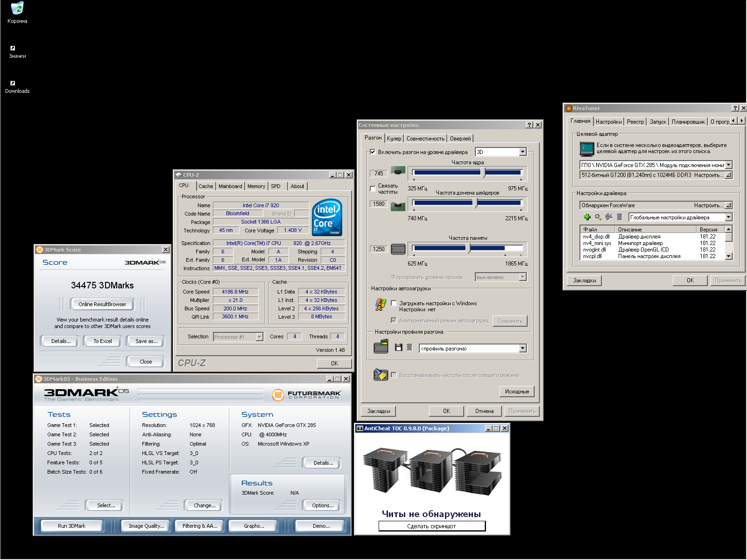Open the Оверлей tab in system settings

click(x=460, y=139)
